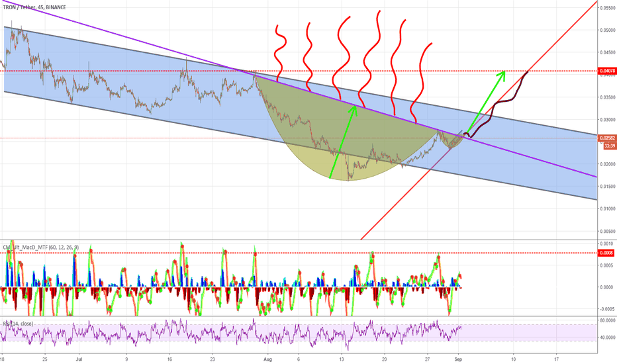617x364 pixels.
Task: Click the 0.03500 price axis value
Action: pos(608,97)
